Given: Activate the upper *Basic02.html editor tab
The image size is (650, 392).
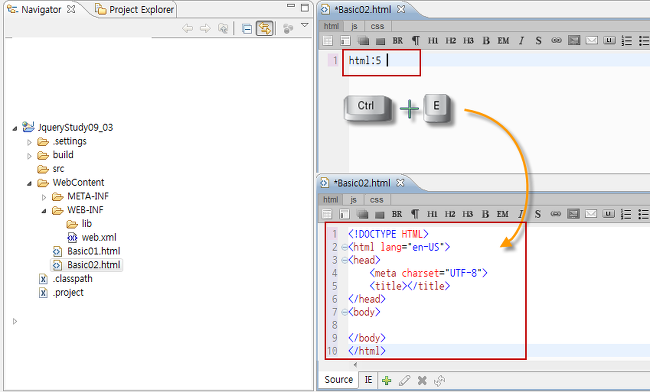Looking at the screenshot, I should 363,10.
